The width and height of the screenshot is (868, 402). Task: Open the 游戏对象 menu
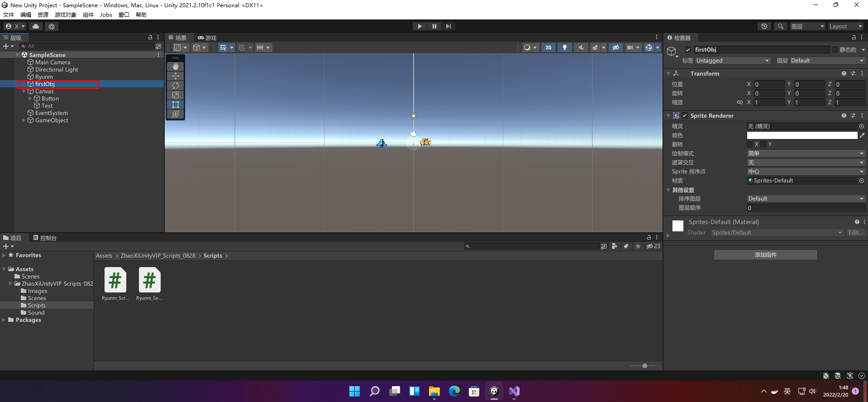pos(66,15)
